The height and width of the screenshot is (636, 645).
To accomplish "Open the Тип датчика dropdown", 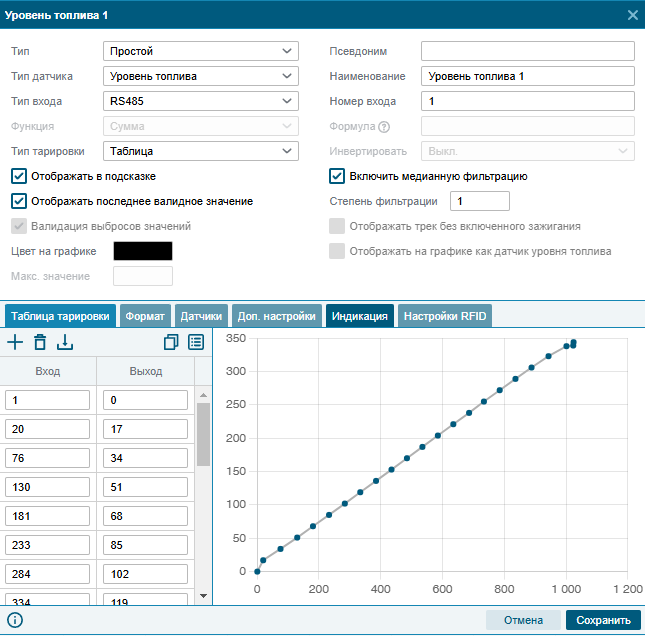I will pyautogui.click(x=201, y=76).
